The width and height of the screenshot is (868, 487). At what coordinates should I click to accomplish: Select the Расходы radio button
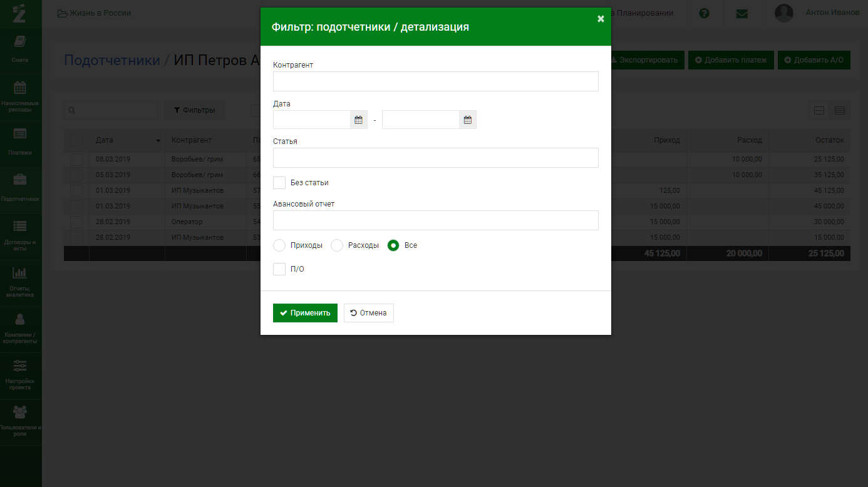click(337, 245)
